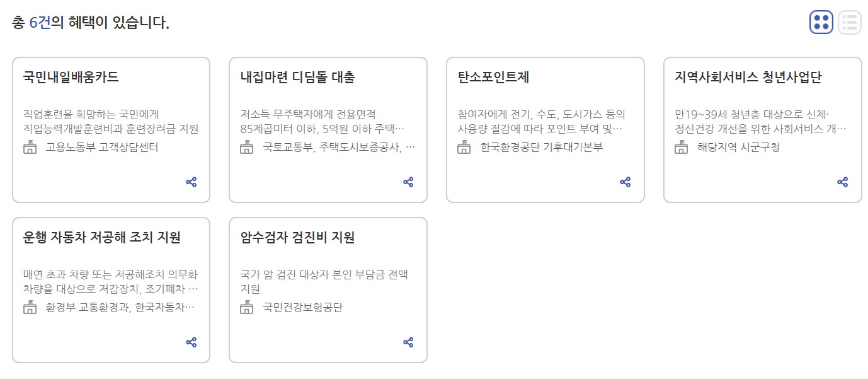
Task: Share the 지역사회서비스 청년사업단 card
Action: click(x=843, y=182)
